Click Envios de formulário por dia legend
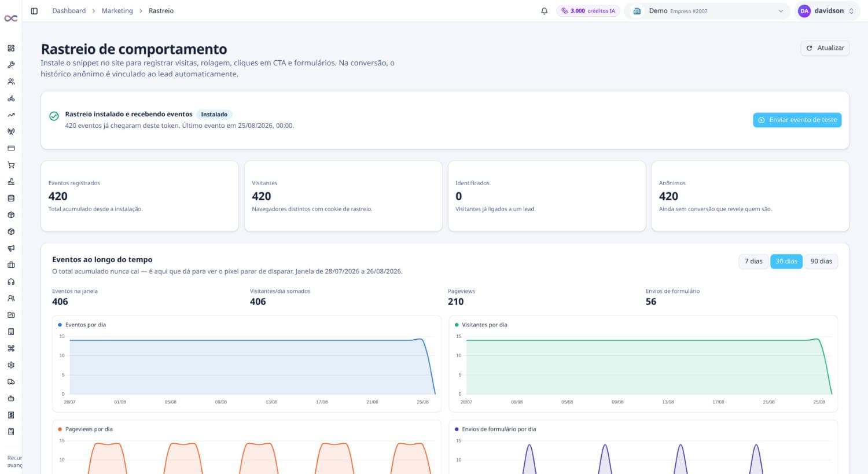868x474 pixels. pyautogui.click(x=495, y=429)
